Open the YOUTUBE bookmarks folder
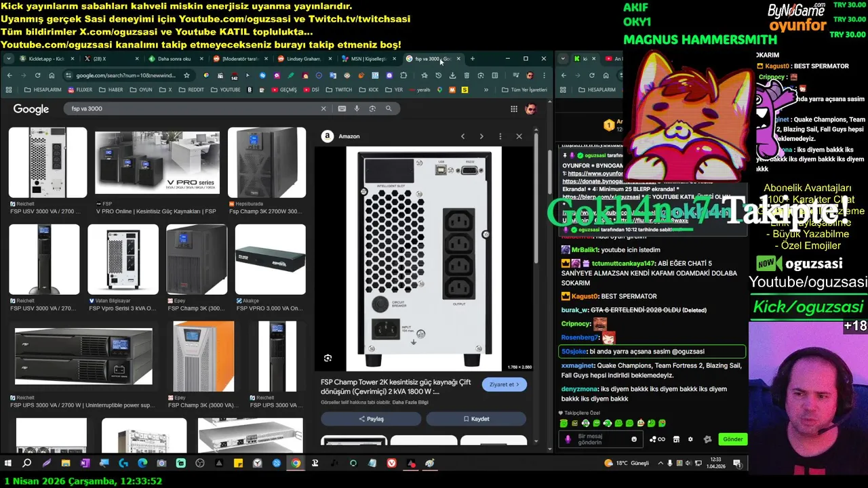 click(x=226, y=89)
